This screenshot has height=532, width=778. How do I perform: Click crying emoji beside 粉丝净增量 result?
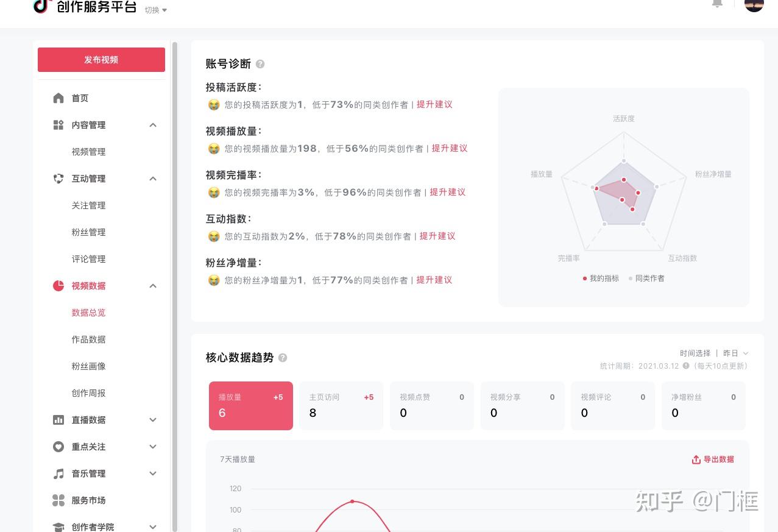[214, 280]
